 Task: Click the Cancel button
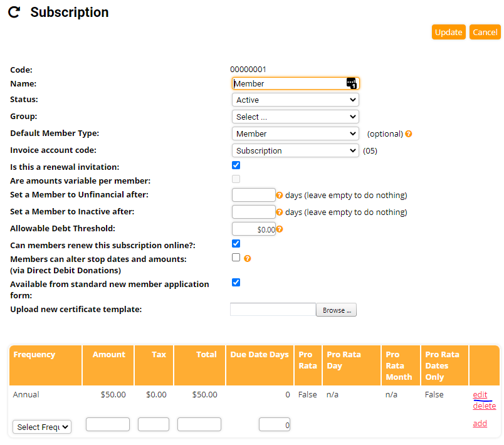coord(485,32)
